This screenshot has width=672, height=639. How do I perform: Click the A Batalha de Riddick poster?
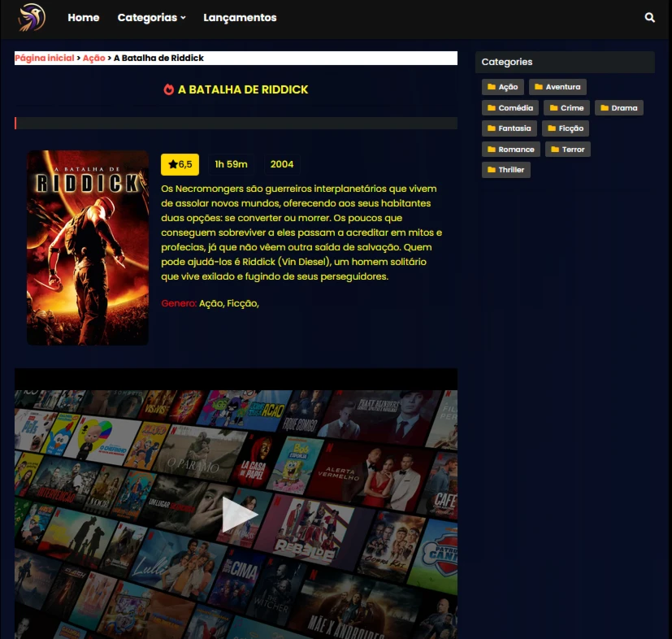(x=88, y=248)
